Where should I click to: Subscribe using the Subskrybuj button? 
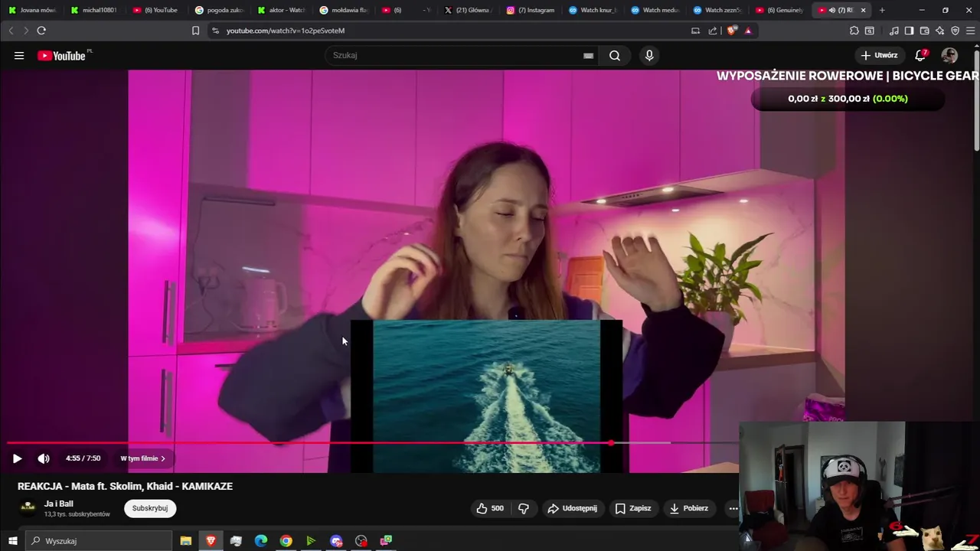point(150,508)
